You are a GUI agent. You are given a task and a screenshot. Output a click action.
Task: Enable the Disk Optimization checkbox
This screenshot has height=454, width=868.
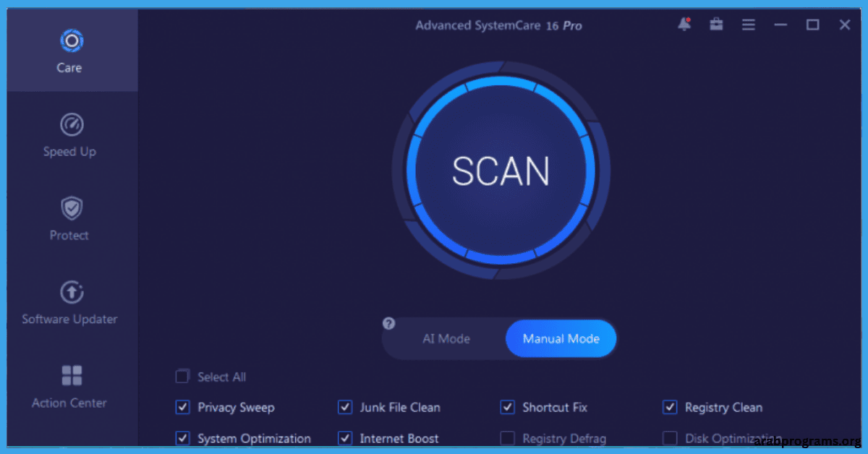(x=670, y=438)
